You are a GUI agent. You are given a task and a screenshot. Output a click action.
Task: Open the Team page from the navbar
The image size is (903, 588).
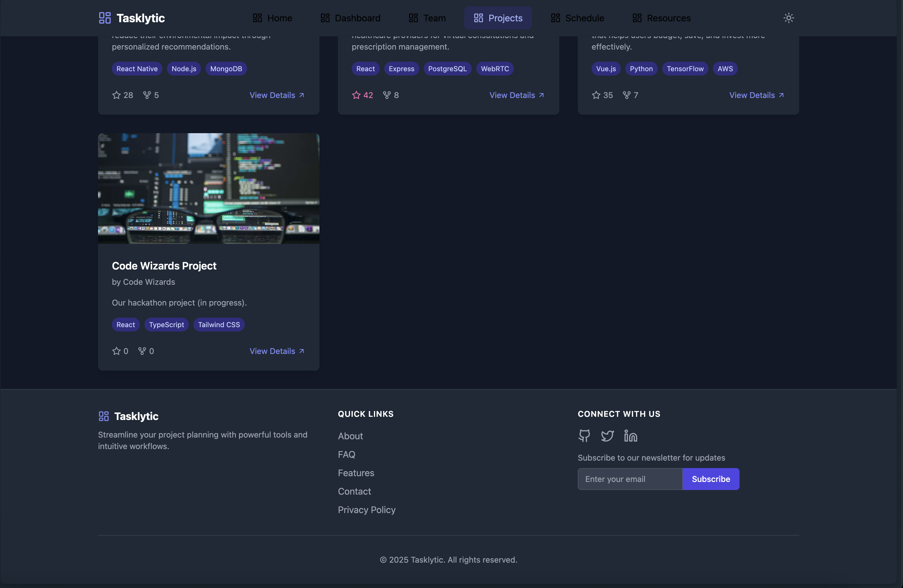(x=427, y=18)
